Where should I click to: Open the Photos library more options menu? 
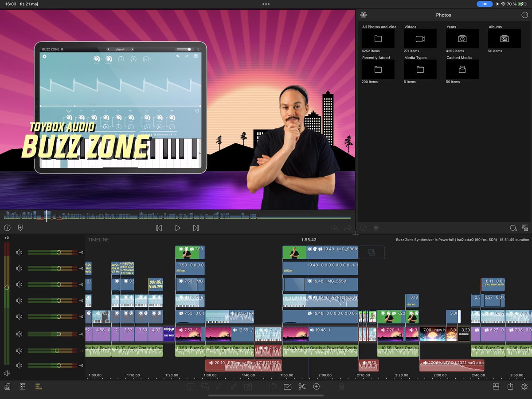click(x=524, y=15)
